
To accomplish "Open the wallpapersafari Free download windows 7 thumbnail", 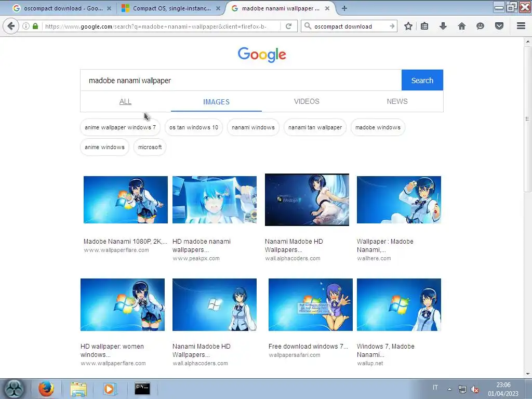I will (311, 304).
